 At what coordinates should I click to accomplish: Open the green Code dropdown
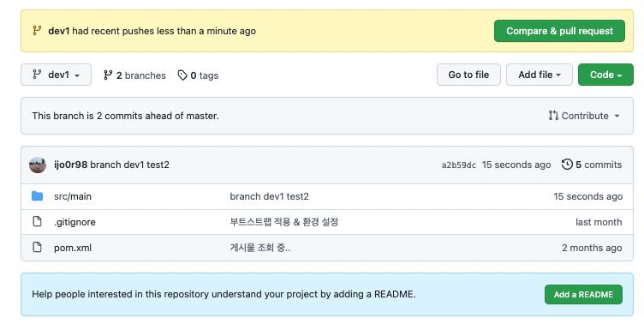(605, 75)
